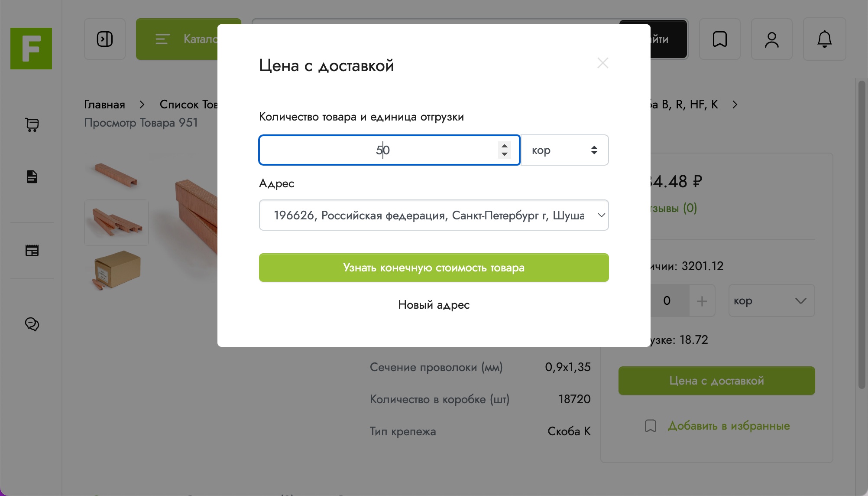This screenshot has height=496, width=868.
Task: Open chat messages icon in sidebar
Action: 32,324
